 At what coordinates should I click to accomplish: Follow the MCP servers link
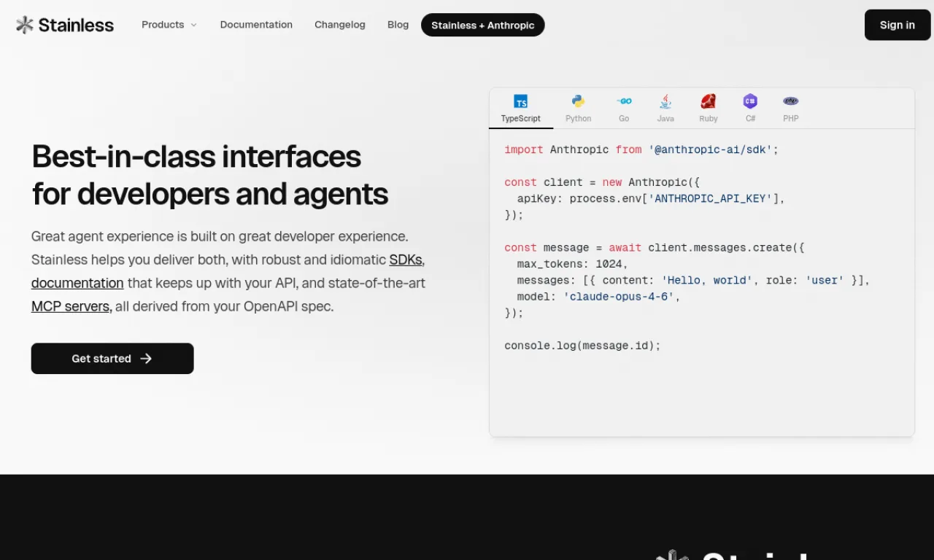point(71,306)
